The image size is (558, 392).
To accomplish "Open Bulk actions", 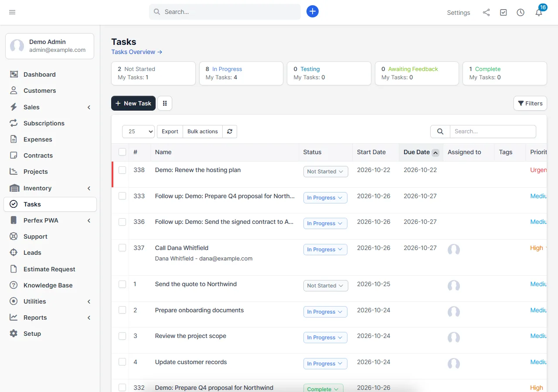I will tap(203, 132).
